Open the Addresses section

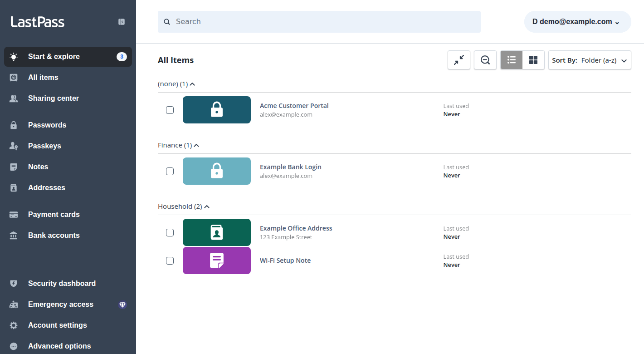(68, 188)
